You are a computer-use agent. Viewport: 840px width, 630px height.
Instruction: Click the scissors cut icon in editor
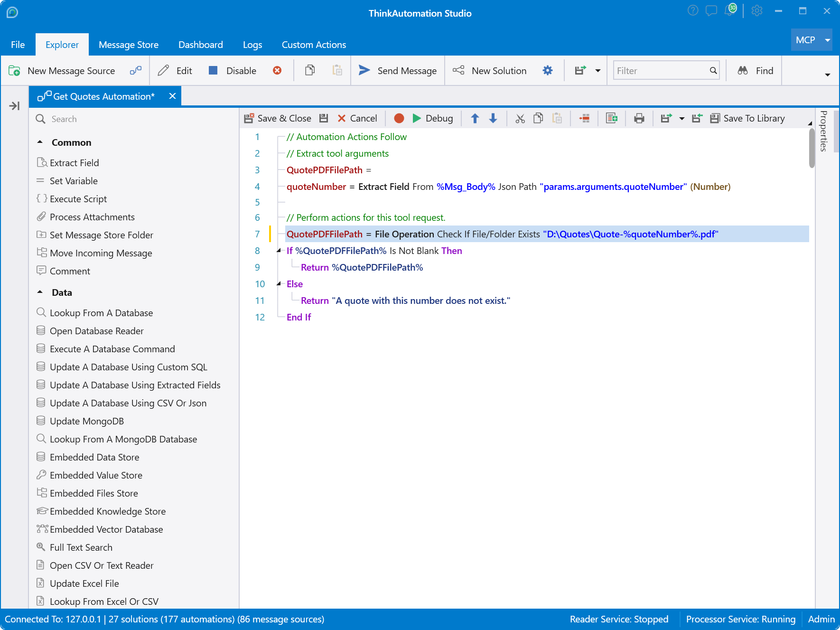520,118
